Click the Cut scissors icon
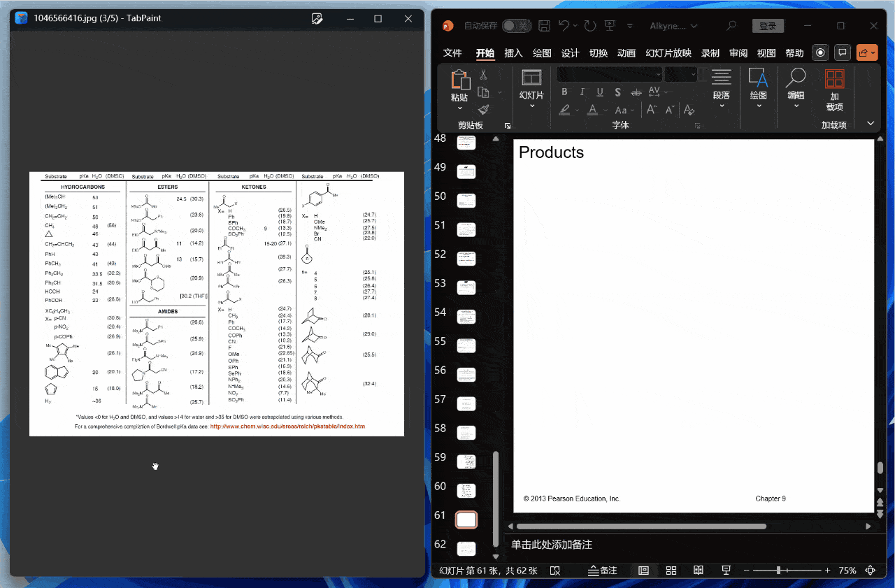Viewport: 895px width, 588px height. click(483, 75)
